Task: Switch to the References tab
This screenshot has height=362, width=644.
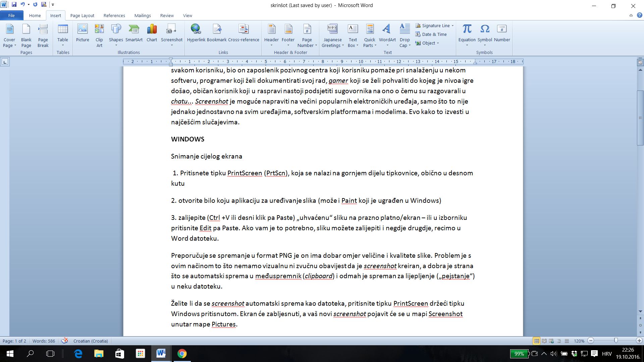Action: (114, 15)
